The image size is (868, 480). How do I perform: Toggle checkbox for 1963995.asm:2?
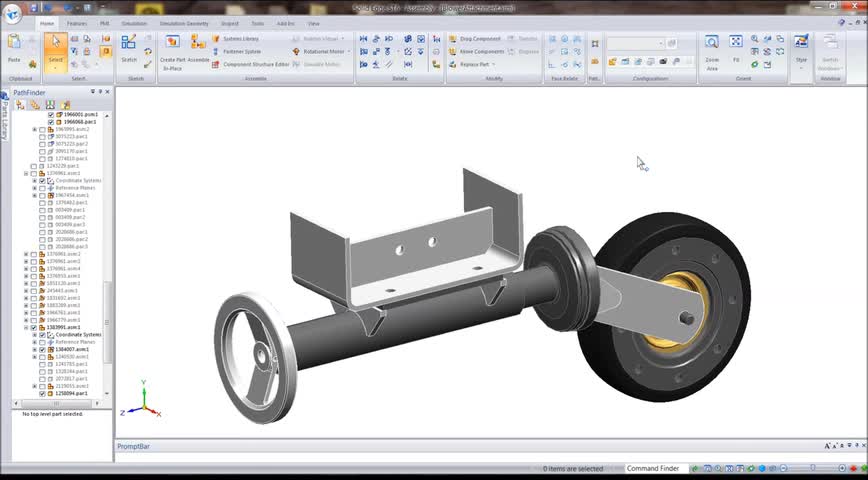click(43, 130)
